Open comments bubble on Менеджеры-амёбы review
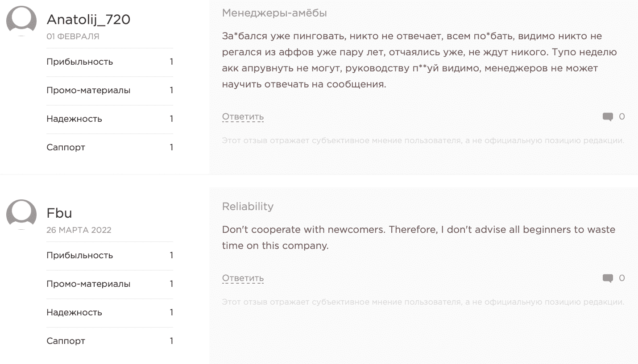 (x=608, y=117)
